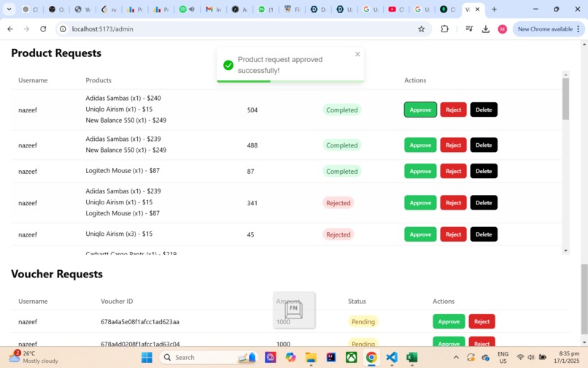Reject the product request totaling 504

tap(453, 110)
